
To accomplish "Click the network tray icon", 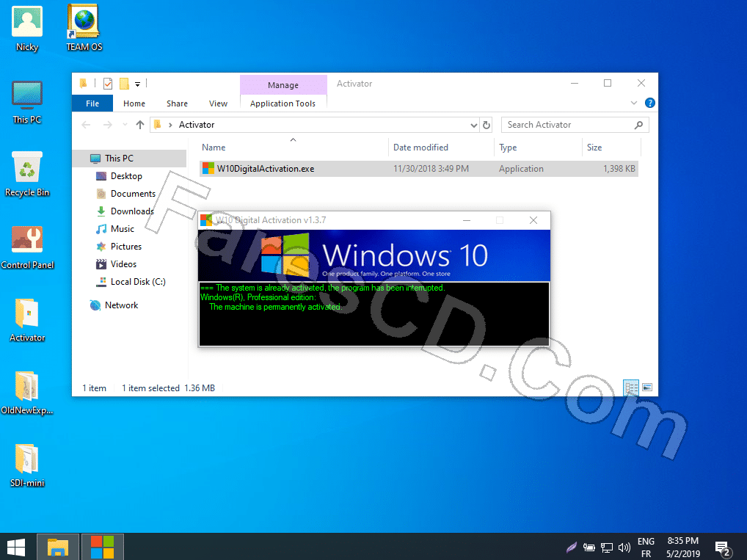I will tap(606, 548).
